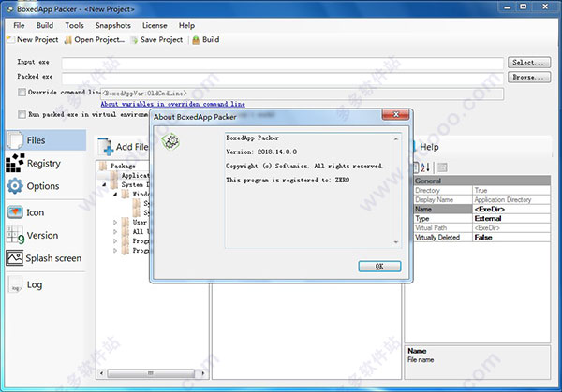562x392 pixels.
Task: Click left arrow of tree horizontal scrollbar
Action: [x=102, y=373]
